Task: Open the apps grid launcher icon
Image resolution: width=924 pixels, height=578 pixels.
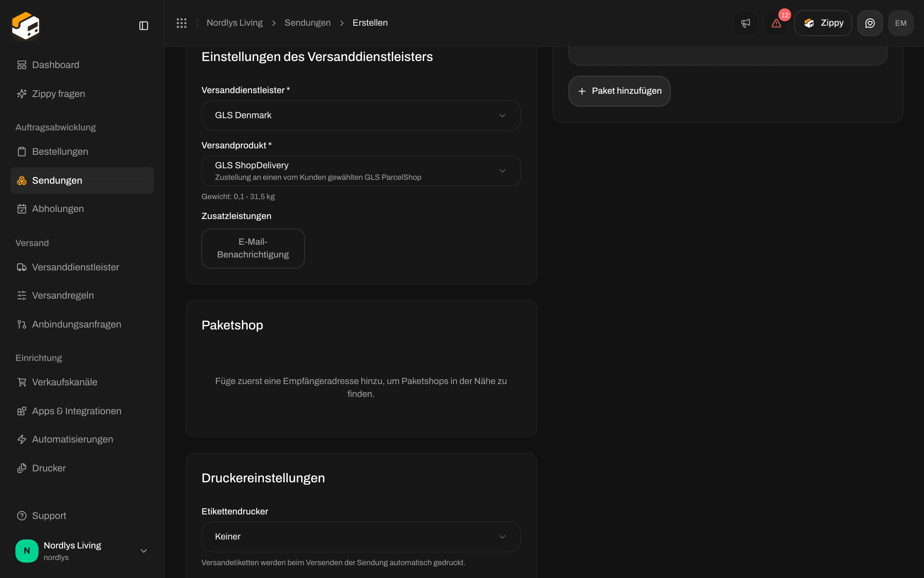Action: point(181,23)
